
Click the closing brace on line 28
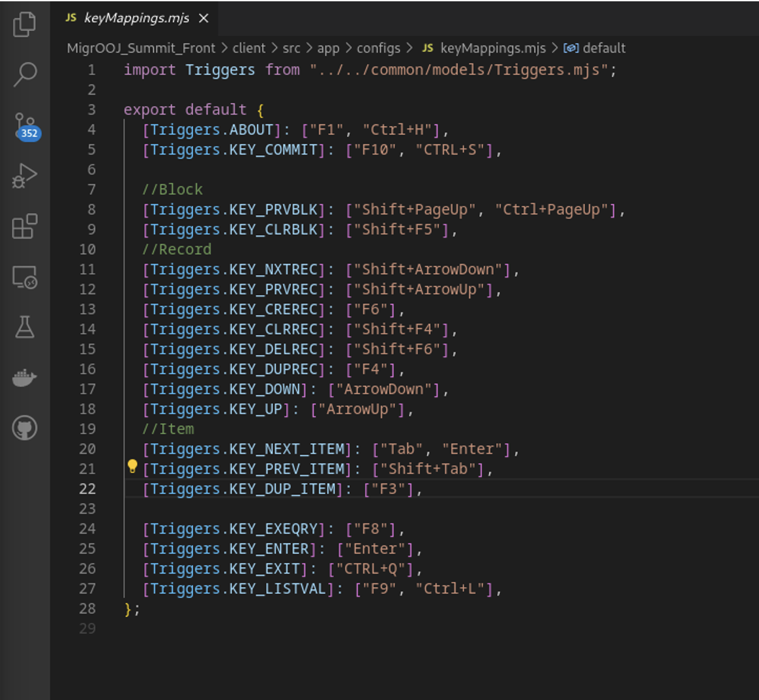[x=128, y=609]
